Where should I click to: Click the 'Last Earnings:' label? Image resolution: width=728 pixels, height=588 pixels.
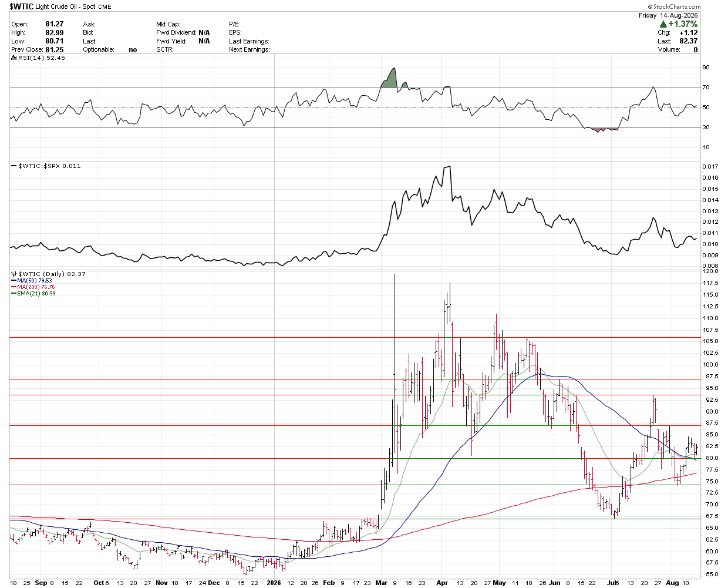(x=249, y=41)
